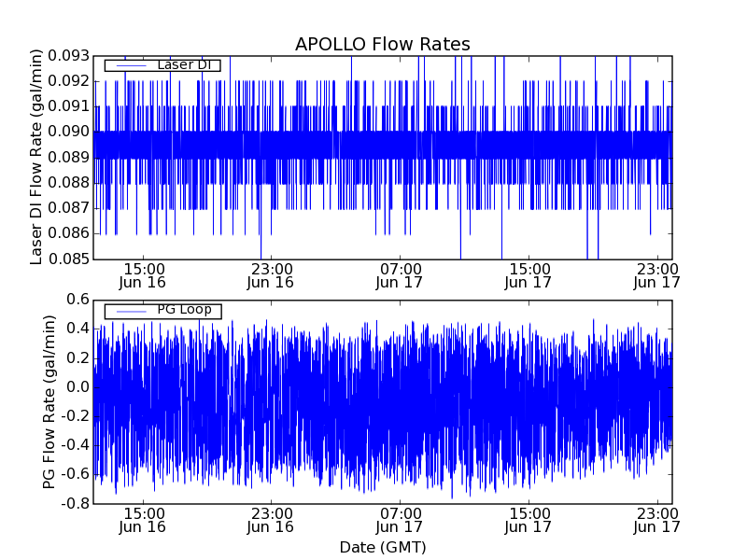The height and width of the screenshot is (560, 747).
Task: Click the 0.093 tick on top plot
Action: [x=68, y=56]
